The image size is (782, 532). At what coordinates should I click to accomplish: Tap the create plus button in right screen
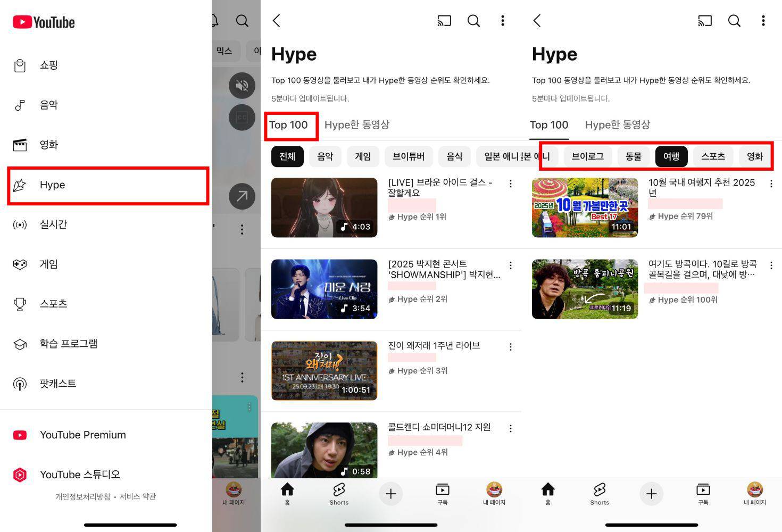651,494
